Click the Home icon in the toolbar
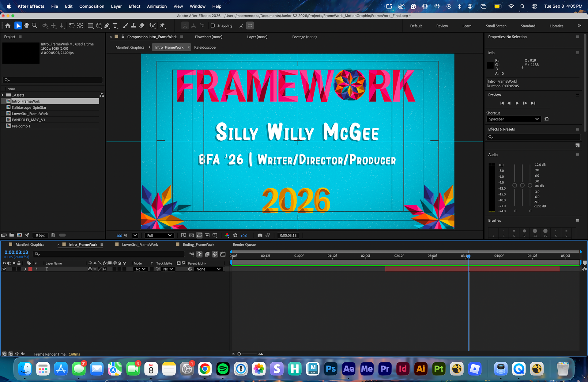This screenshot has width=588, height=382. 8,26
